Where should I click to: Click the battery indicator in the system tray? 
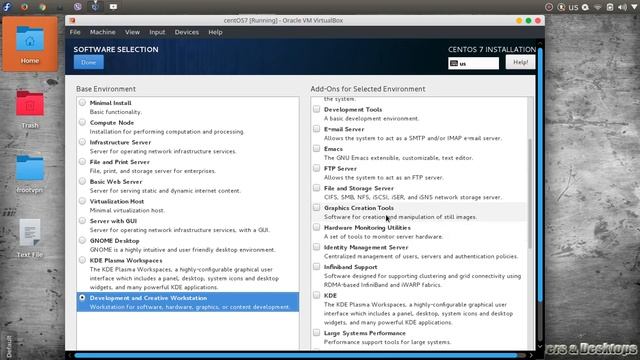pos(610,7)
